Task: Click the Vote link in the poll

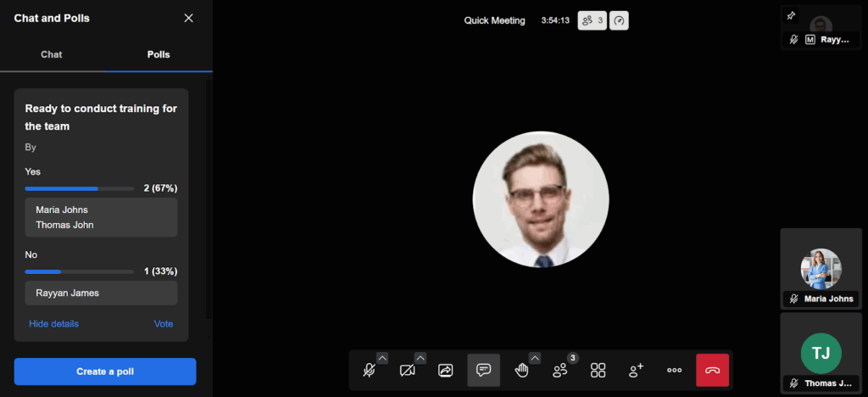Action: click(x=164, y=324)
